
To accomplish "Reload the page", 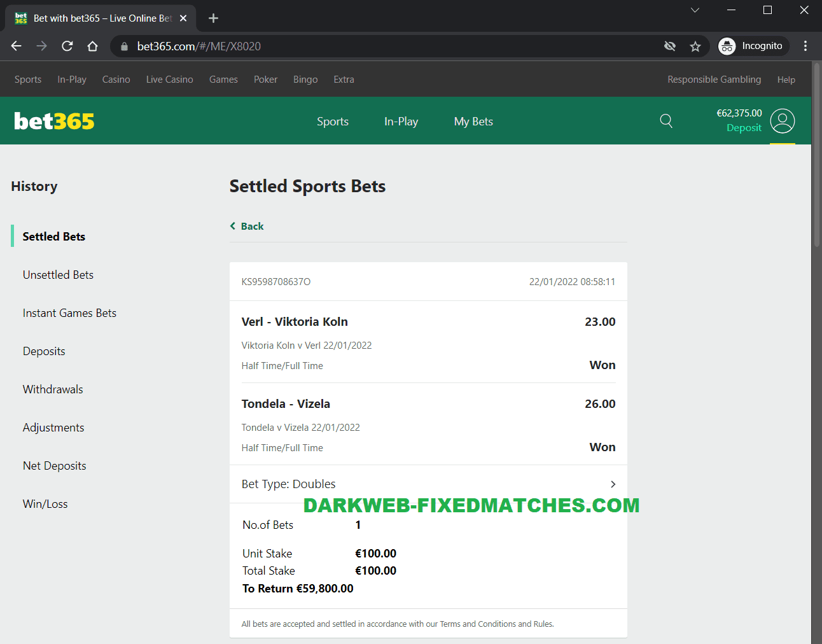I will [67, 46].
